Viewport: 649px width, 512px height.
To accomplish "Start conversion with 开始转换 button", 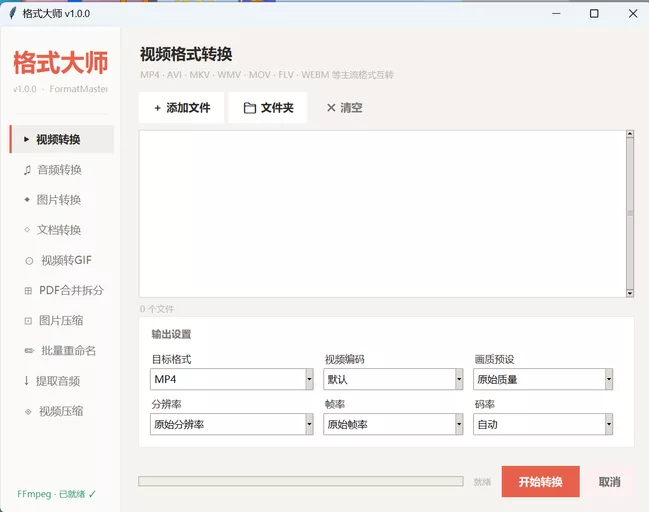I will pos(541,481).
